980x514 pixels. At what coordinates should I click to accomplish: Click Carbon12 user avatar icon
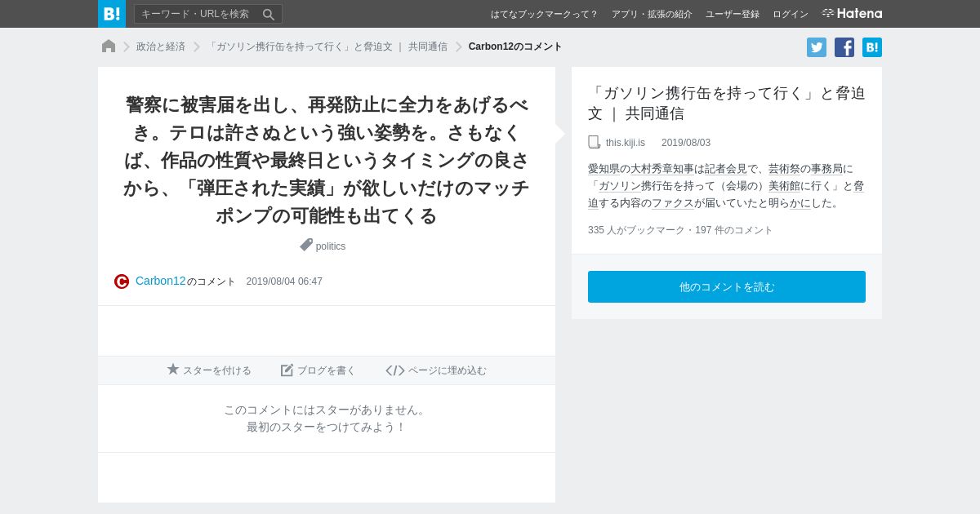(x=122, y=281)
